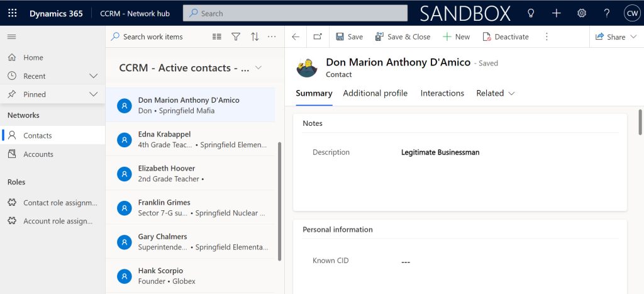
Task: Click the sort arrows icon
Action: tap(255, 37)
